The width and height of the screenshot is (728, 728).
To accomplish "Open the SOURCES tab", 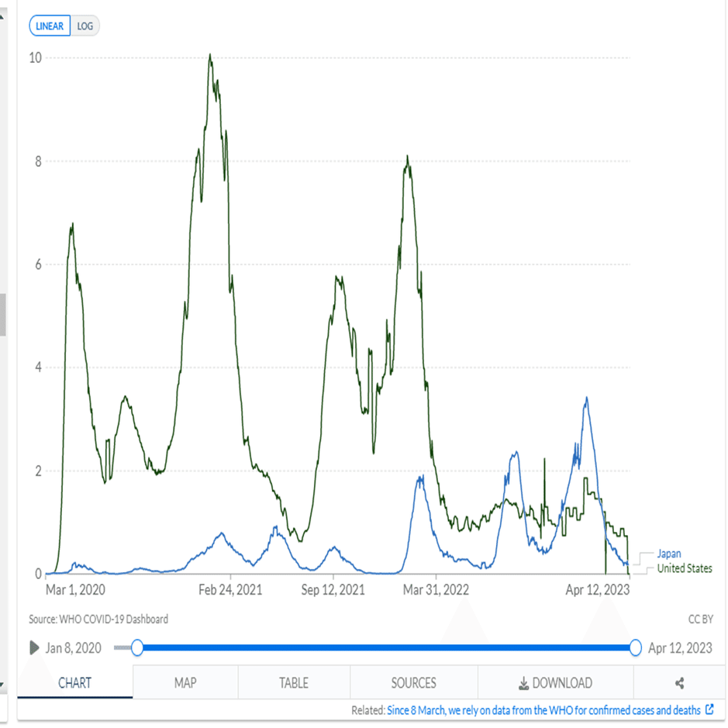I will pyautogui.click(x=413, y=683).
